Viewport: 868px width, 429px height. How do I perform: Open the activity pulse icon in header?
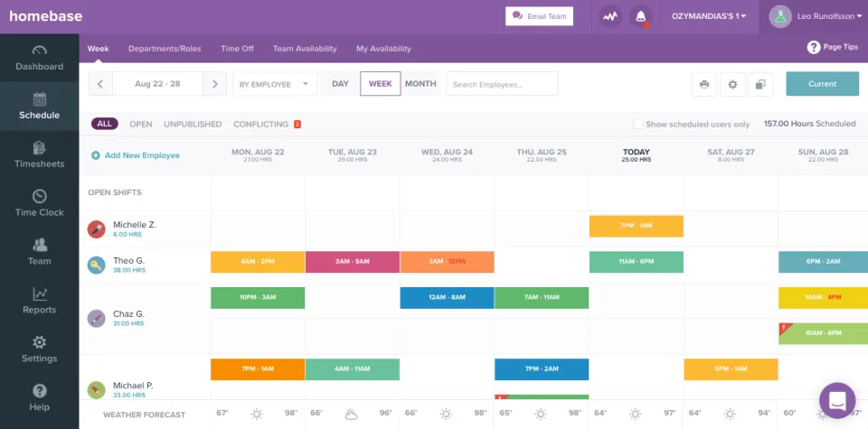[x=610, y=16]
